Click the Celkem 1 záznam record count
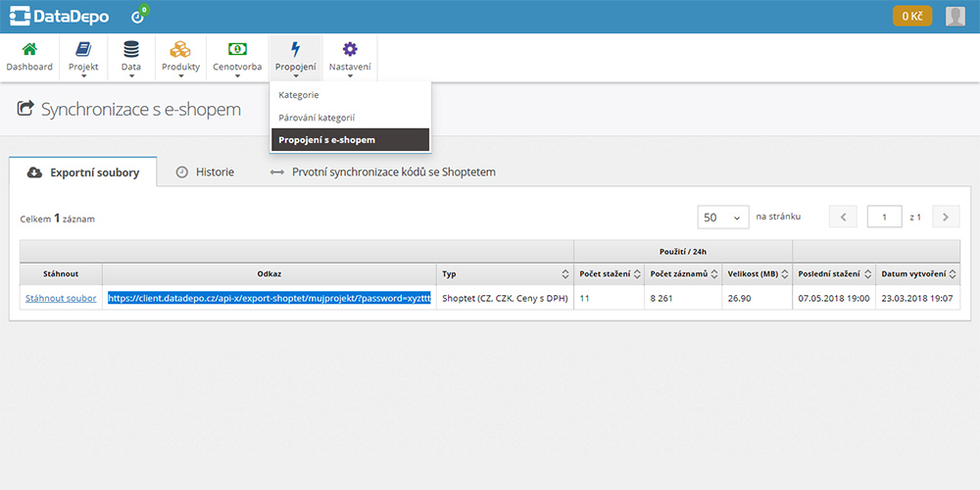980x490 pixels. click(58, 219)
